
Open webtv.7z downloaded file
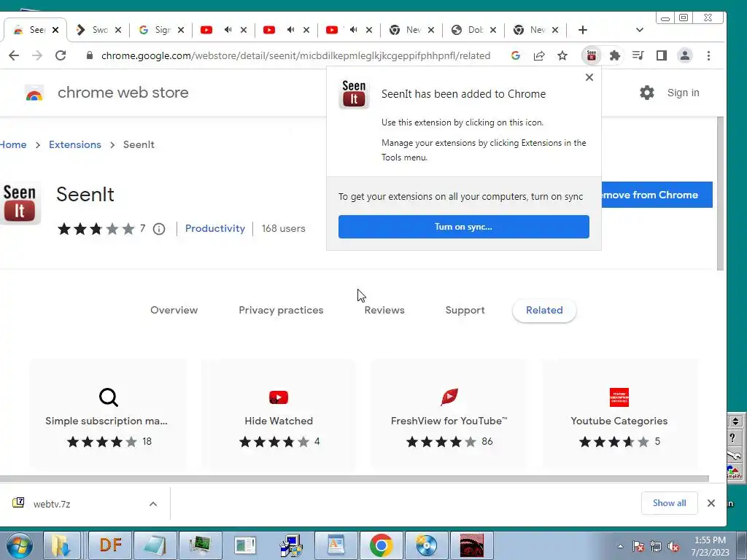pos(52,504)
